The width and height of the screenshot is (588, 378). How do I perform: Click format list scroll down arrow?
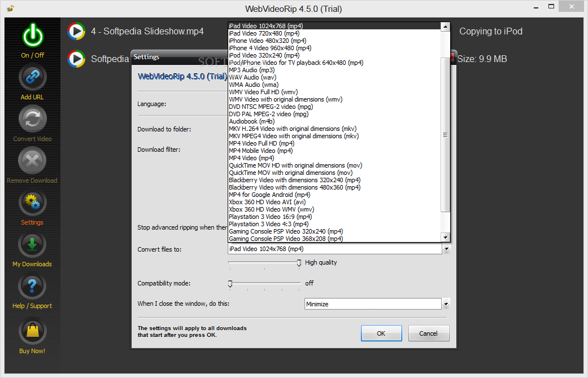pos(445,237)
